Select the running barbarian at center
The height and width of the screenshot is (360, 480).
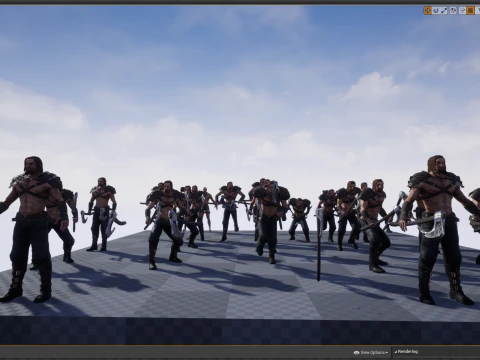(269, 221)
